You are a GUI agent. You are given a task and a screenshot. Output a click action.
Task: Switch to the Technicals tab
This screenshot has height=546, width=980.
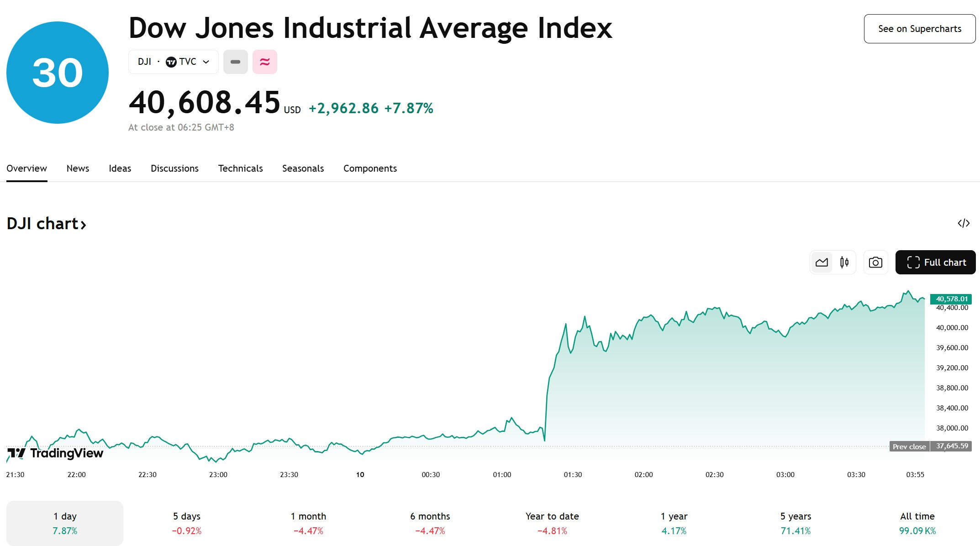[241, 168]
